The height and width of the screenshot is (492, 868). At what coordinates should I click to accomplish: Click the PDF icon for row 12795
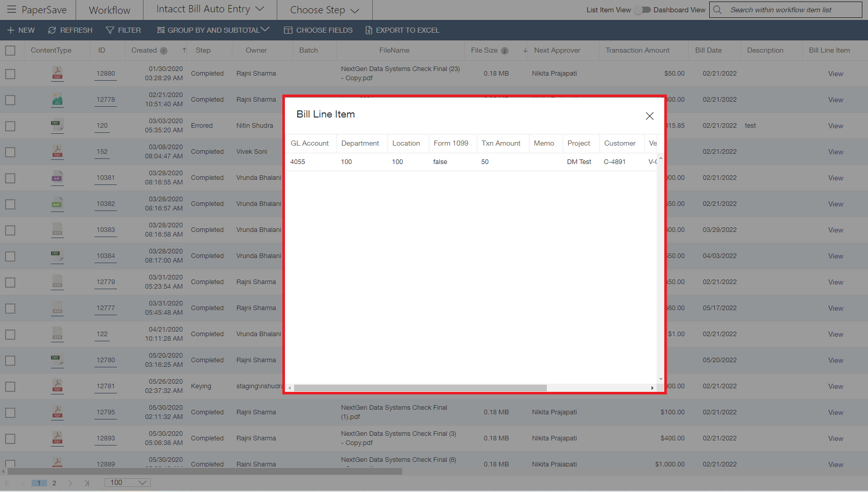(58, 412)
